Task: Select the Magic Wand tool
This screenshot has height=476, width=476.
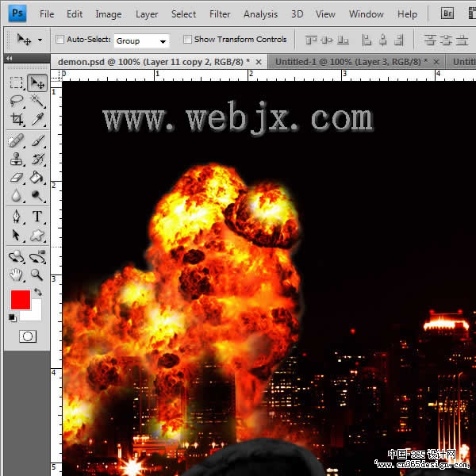Action: click(x=37, y=101)
